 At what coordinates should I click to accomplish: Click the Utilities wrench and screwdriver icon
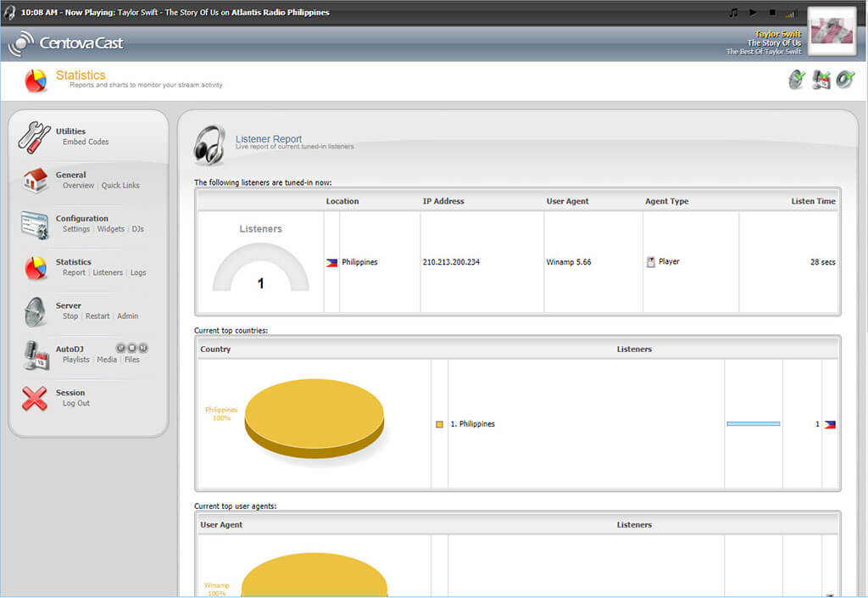tap(34, 137)
